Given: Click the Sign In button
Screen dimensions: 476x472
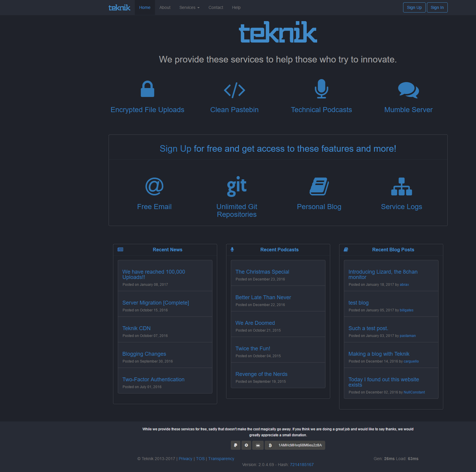Looking at the screenshot, I should [437, 7].
